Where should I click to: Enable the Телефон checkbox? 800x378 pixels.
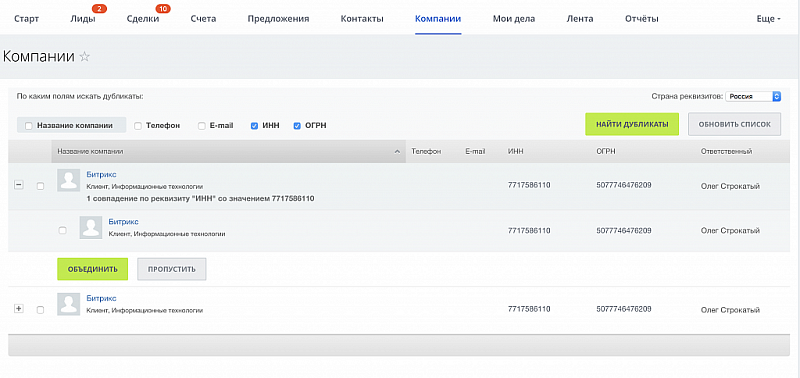[x=138, y=125]
